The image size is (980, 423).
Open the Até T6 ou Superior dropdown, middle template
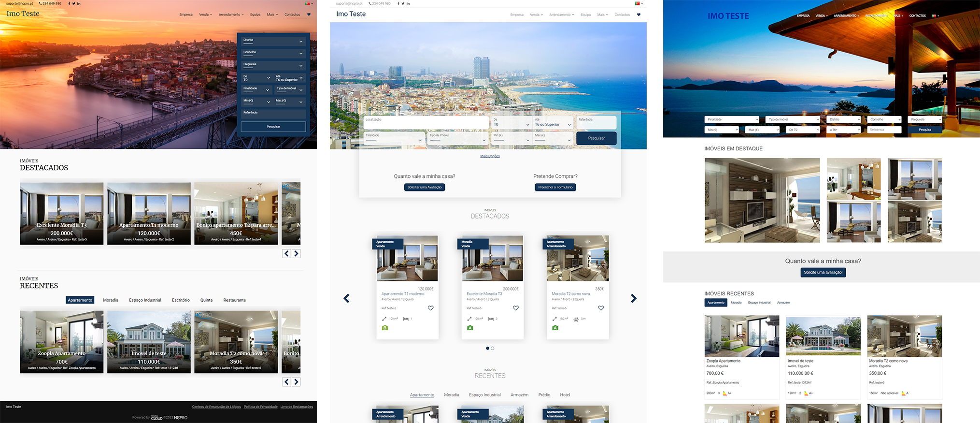(553, 122)
